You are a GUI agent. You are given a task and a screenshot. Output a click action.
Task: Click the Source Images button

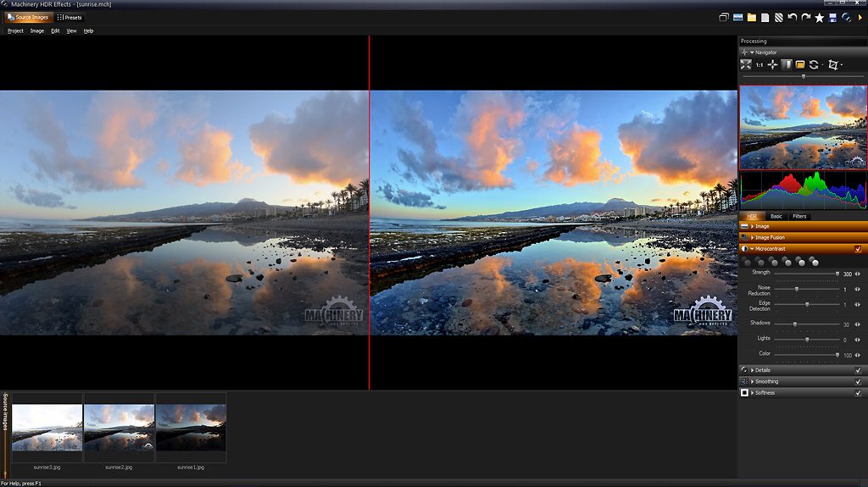coord(29,17)
